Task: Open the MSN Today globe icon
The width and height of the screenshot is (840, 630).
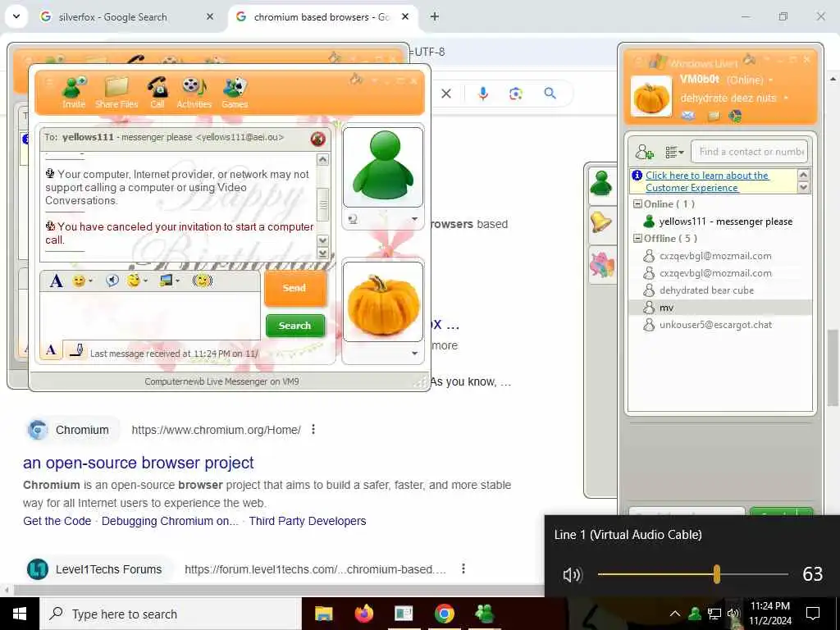Action: 735,116
